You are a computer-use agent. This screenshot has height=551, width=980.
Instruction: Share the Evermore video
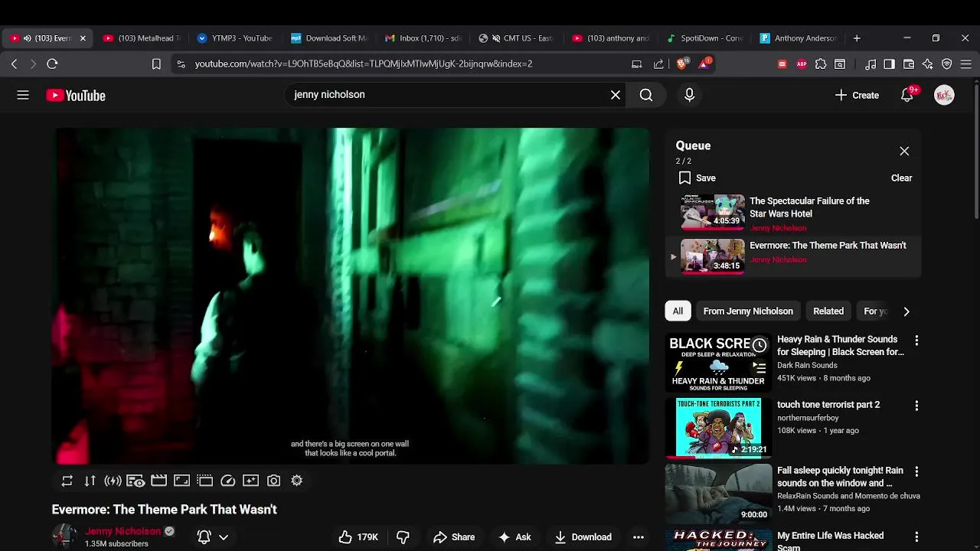pyautogui.click(x=454, y=537)
